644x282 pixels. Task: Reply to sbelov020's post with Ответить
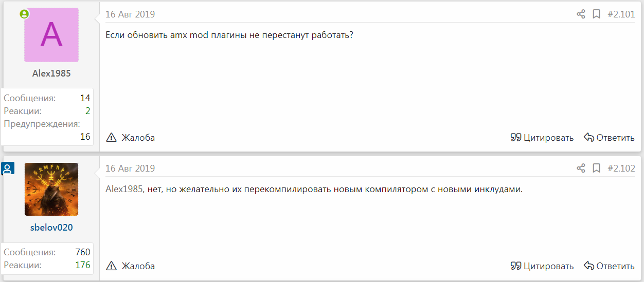point(609,266)
